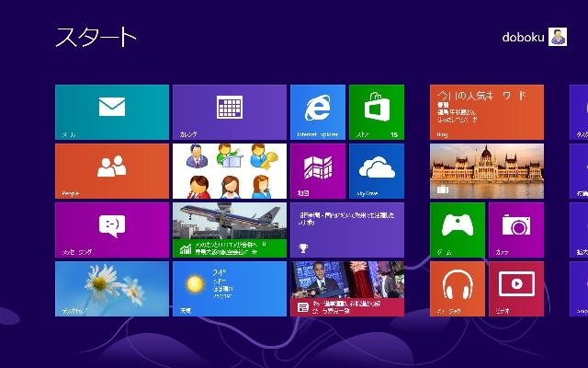Open the Finance tile with airplane photo

pos(230,230)
